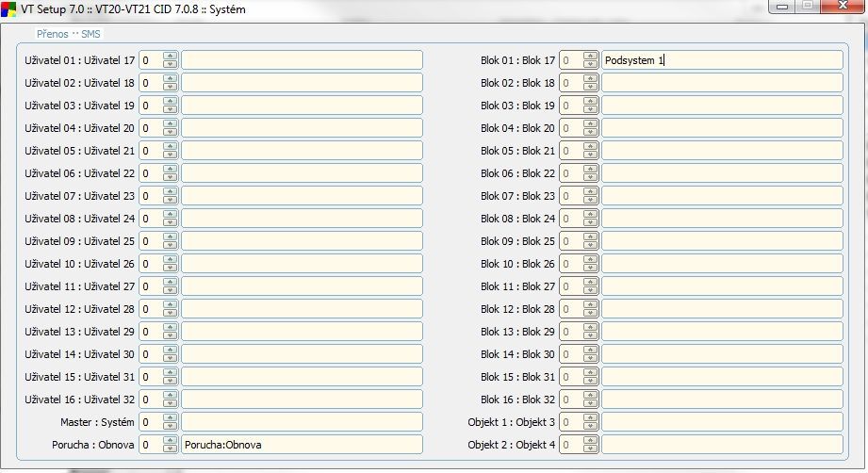Click the Master : Systém text field

(x=302, y=422)
